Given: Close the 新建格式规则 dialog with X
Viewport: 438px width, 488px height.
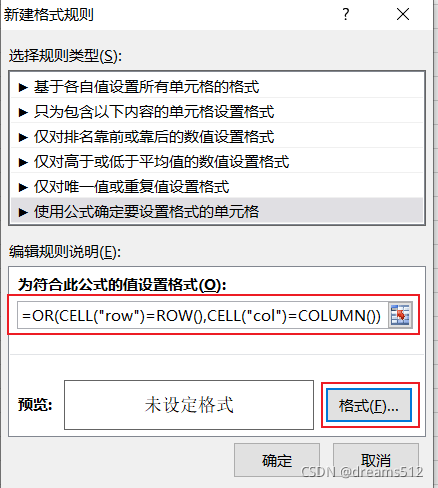Looking at the screenshot, I should coord(403,14).
